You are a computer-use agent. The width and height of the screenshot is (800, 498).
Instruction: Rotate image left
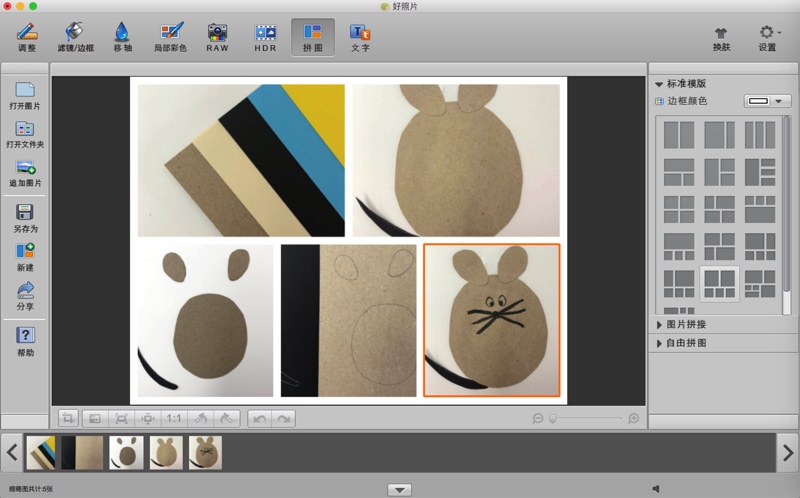click(x=201, y=418)
